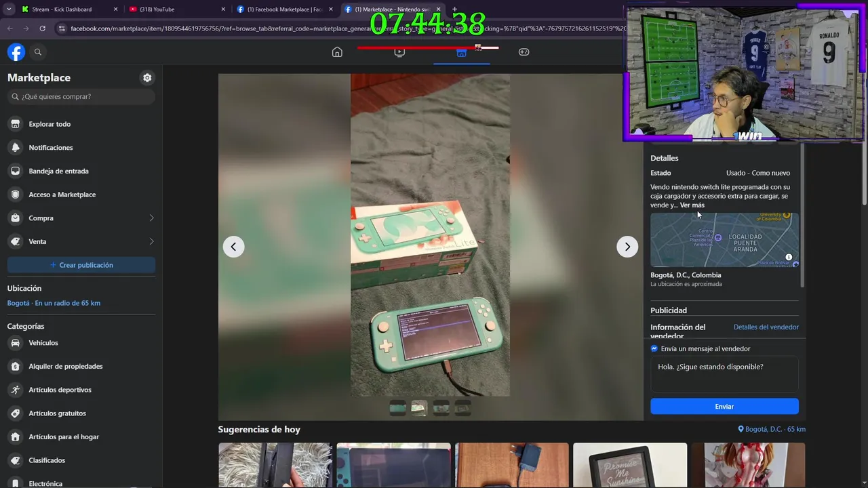868x488 pixels.
Task: Expand the Venta submenu
Action: [151, 242]
